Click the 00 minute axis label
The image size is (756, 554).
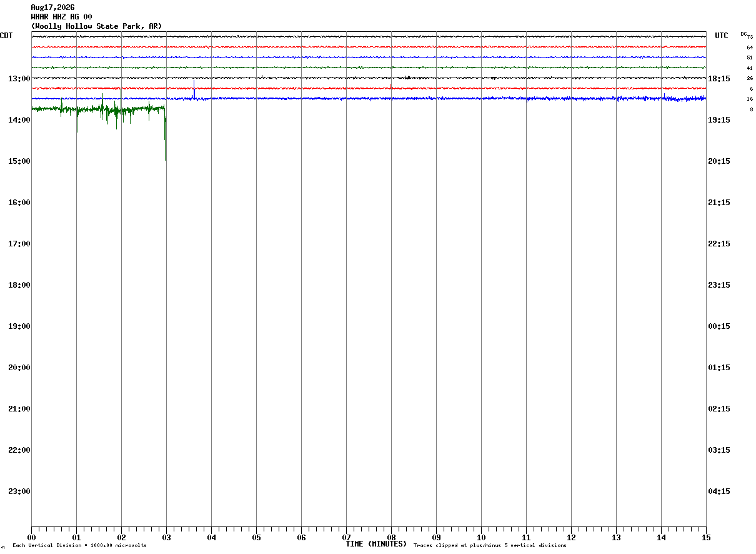31,537
